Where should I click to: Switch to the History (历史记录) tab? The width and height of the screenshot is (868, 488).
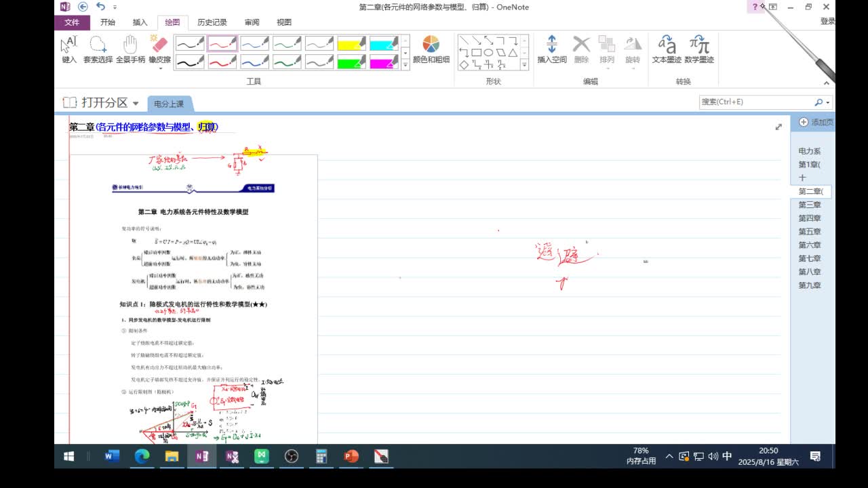click(212, 22)
